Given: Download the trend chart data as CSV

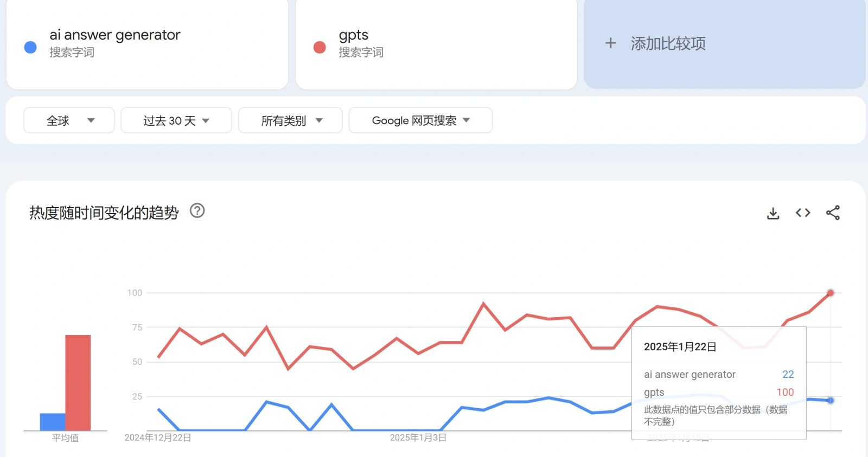Looking at the screenshot, I should [773, 213].
